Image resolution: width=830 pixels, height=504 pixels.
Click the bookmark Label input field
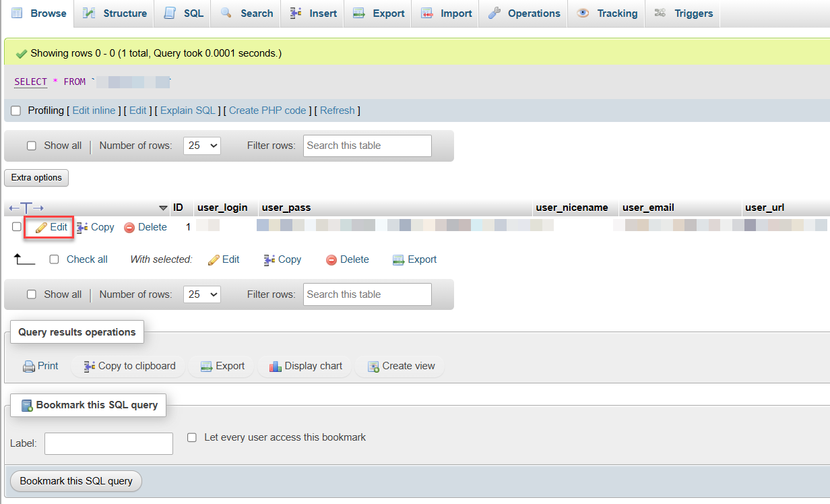point(108,443)
